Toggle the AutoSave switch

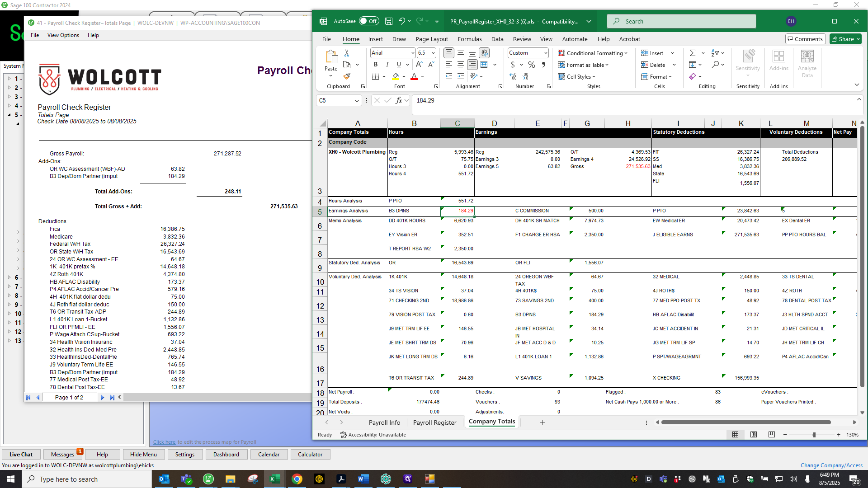pyautogui.click(x=368, y=21)
